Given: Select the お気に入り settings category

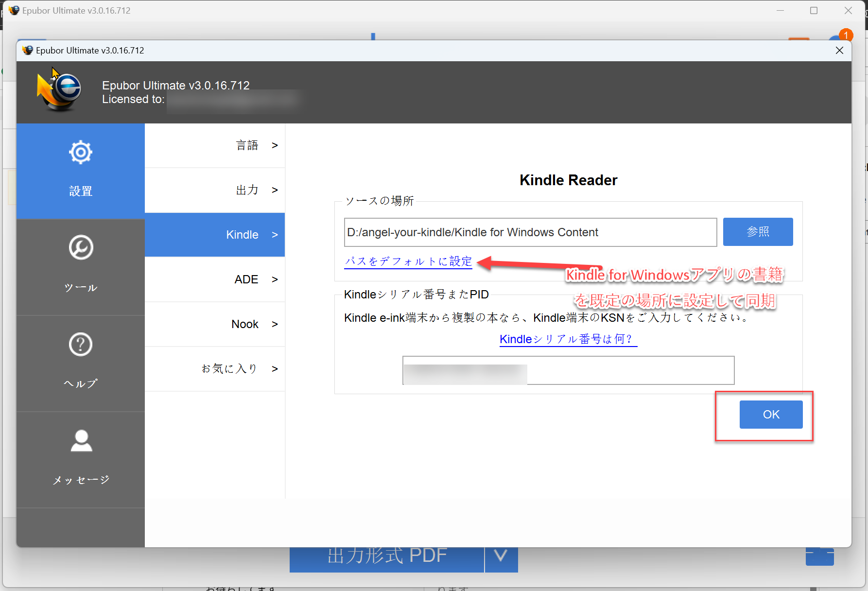Looking at the screenshot, I should tap(215, 369).
